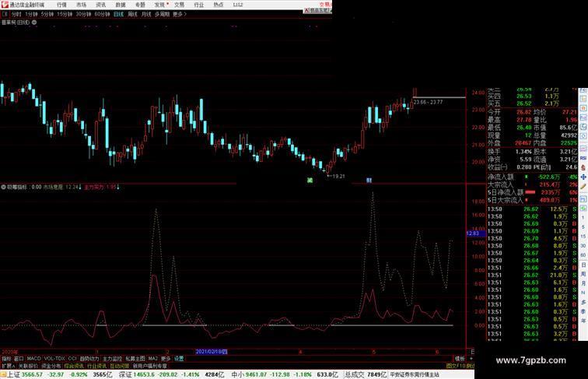Open the 互动问答 tab
The image size is (588, 379).
[x=120, y=366]
